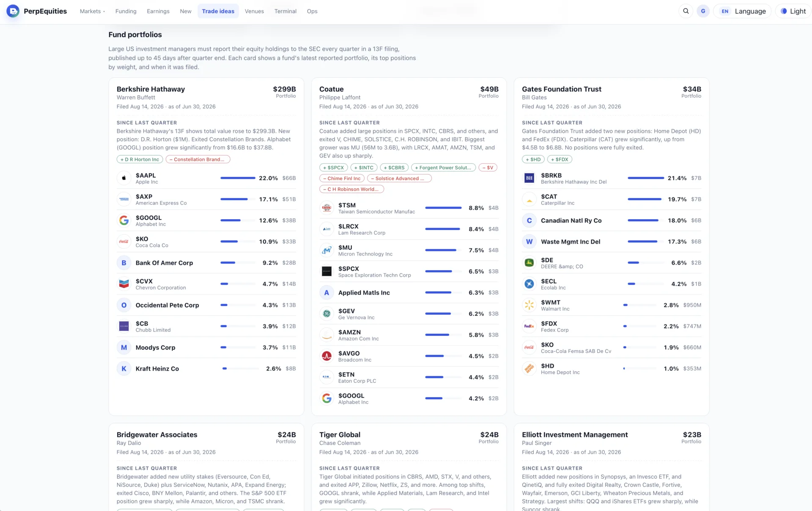The image size is (812, 511).
Task: Open the G account avatar
Action: coord(703,11)
